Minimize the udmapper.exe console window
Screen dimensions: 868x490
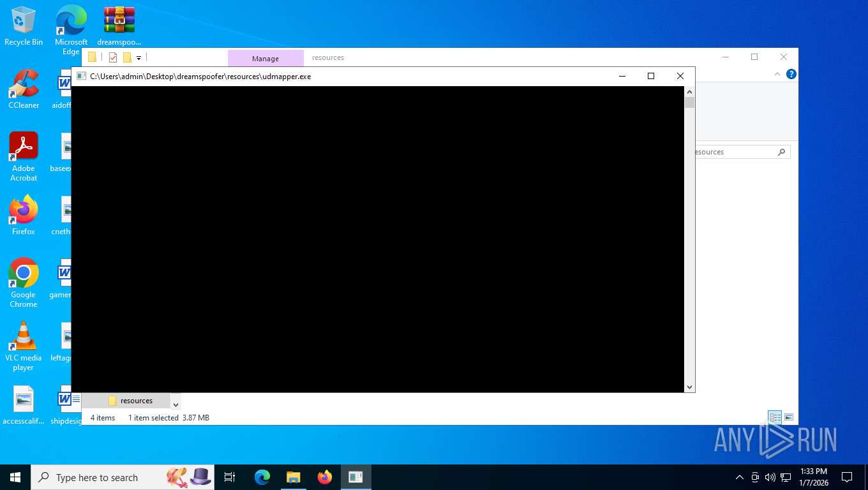coord(622,76)
